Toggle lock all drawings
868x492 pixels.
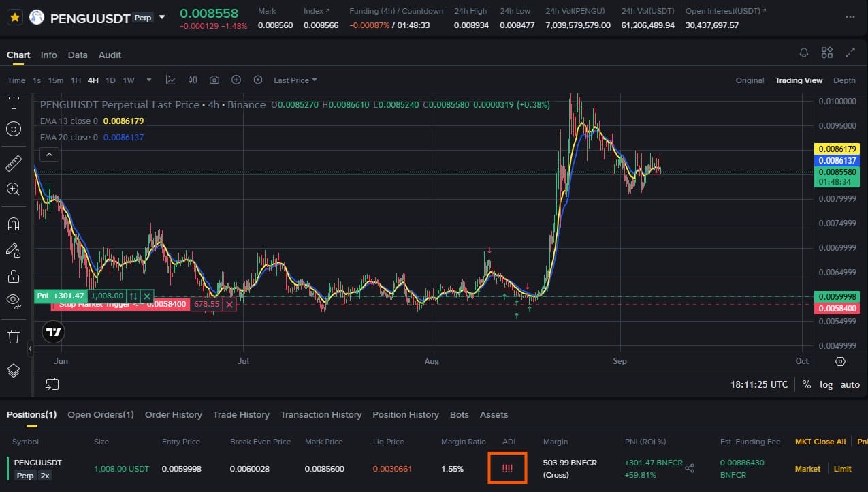click(x=13, y=276)
